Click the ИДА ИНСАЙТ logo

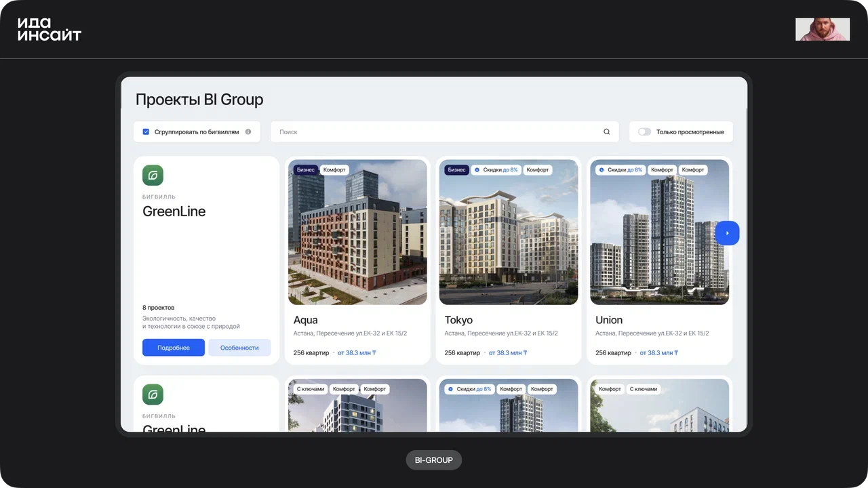(x=50, y=29)
